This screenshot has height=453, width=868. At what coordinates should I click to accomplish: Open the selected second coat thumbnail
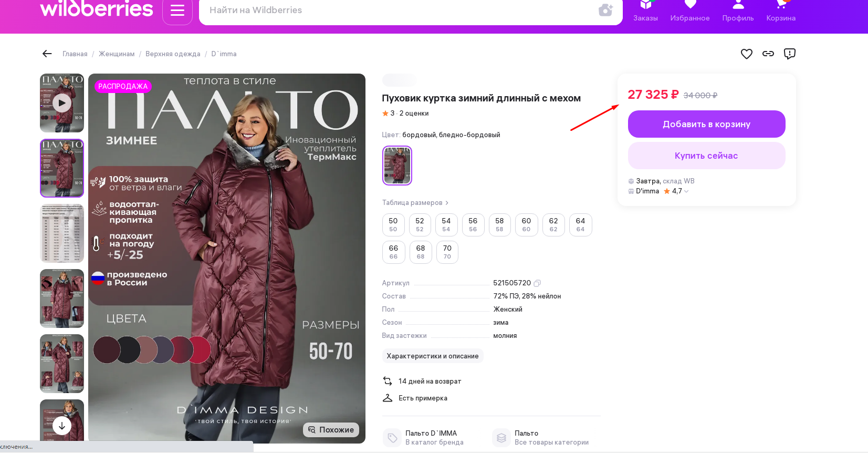click(x=62, y=168)
